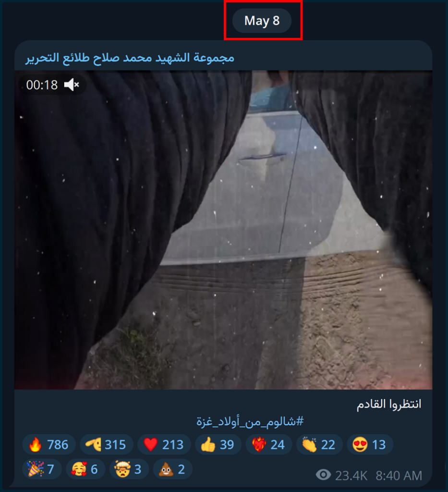Click the Arabic caption text above hashtag
The image size is (448, 492).
click(389, 404)
